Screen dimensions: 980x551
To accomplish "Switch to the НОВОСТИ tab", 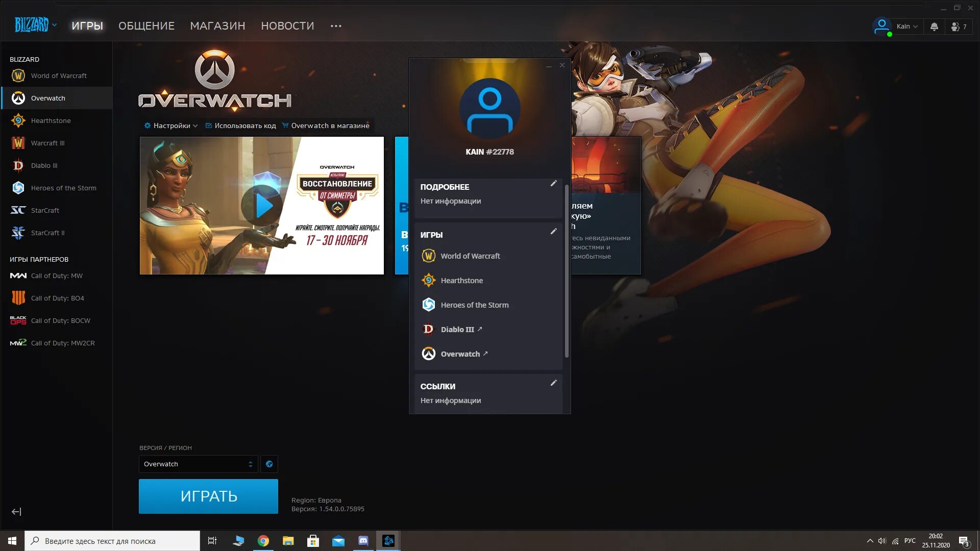I will [x=287, y=26].
